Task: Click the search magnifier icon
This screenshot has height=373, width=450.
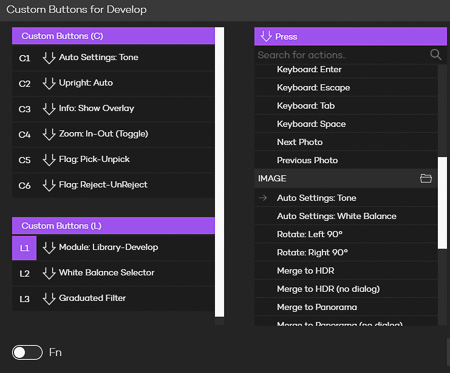Action: [x=435, y=55]
